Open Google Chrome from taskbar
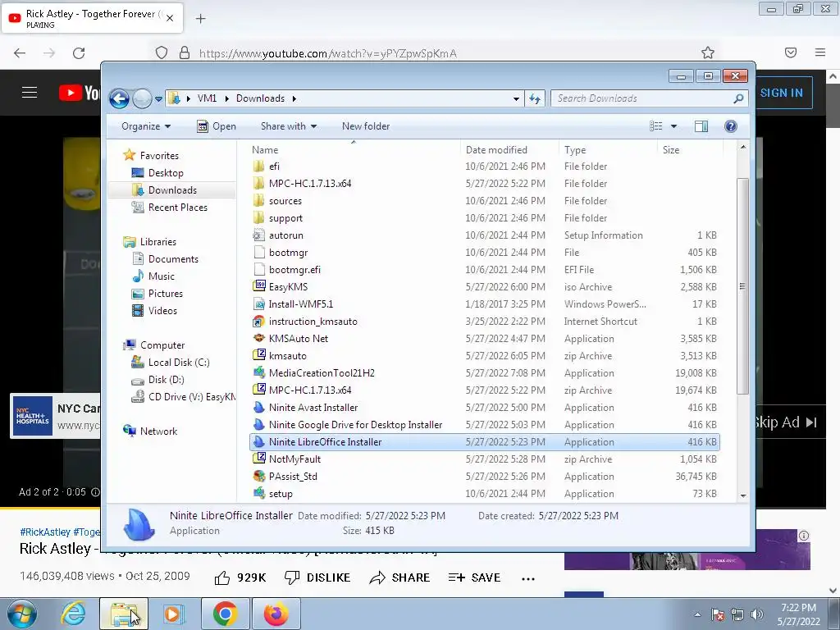This screenshot has width=840, height=630. [x=225, y=614]
